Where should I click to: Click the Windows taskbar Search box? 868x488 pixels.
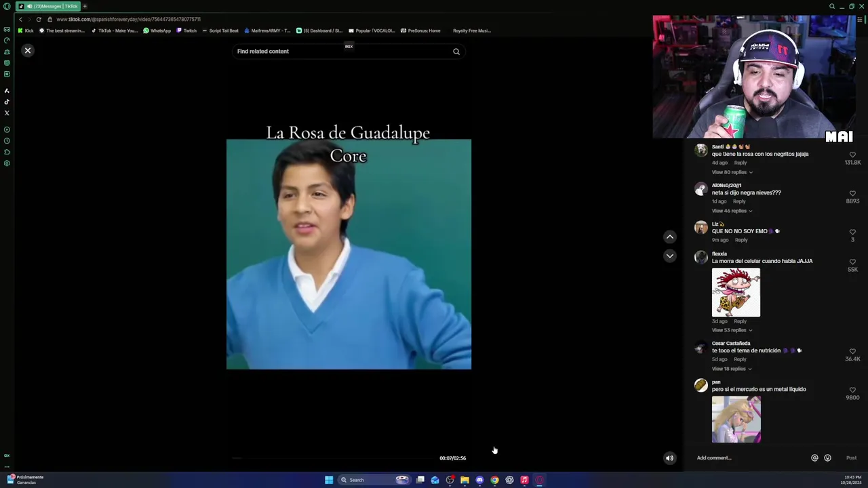pos(375,480)
